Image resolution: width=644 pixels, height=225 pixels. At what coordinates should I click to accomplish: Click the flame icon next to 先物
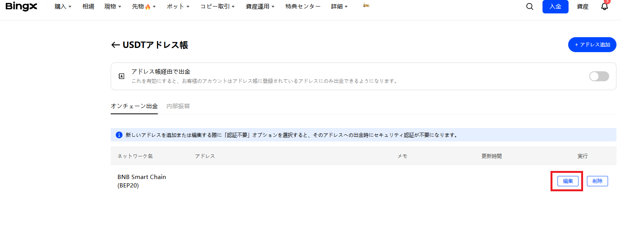click(148, 7)
